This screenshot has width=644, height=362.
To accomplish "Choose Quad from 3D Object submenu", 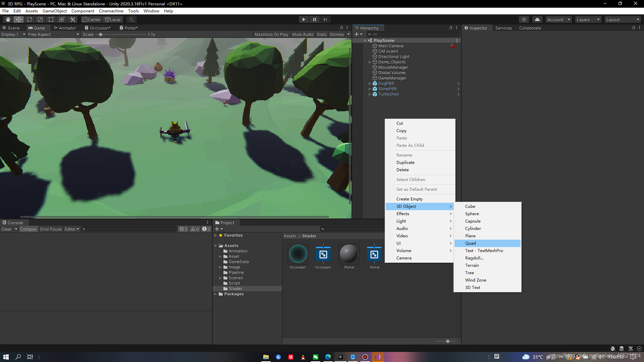I will [470, 243].
